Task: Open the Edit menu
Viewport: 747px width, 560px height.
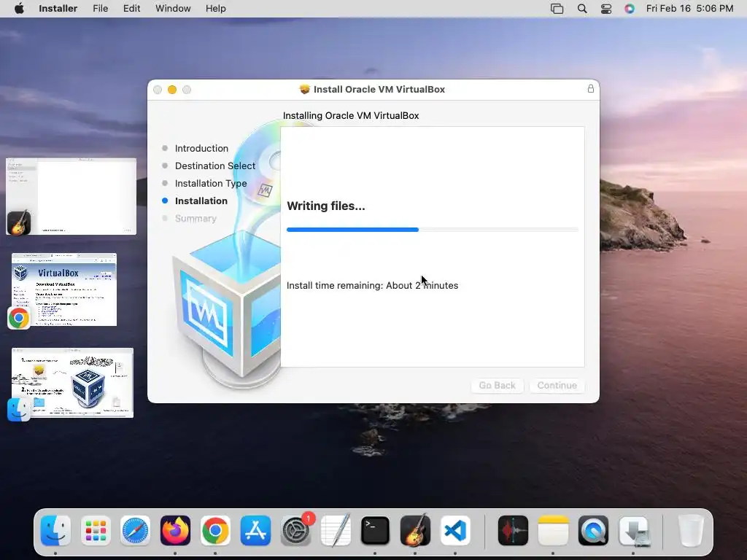Action: (x=131, y=9)
